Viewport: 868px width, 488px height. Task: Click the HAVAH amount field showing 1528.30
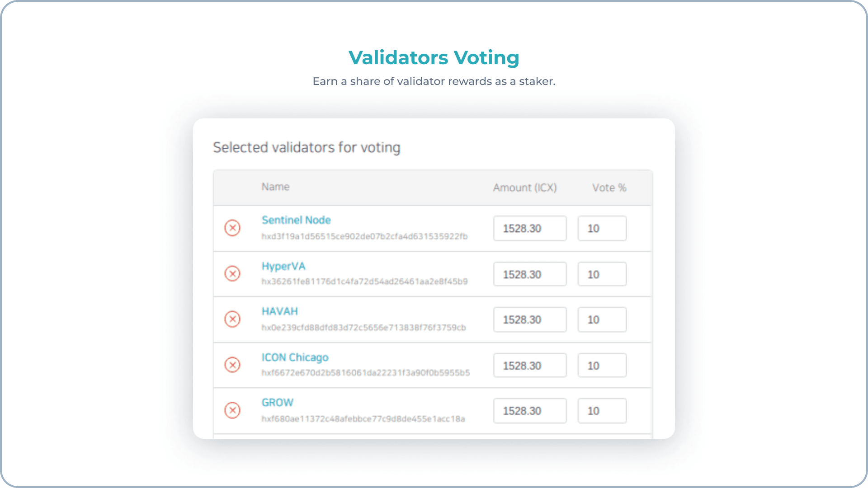[529, 319]
